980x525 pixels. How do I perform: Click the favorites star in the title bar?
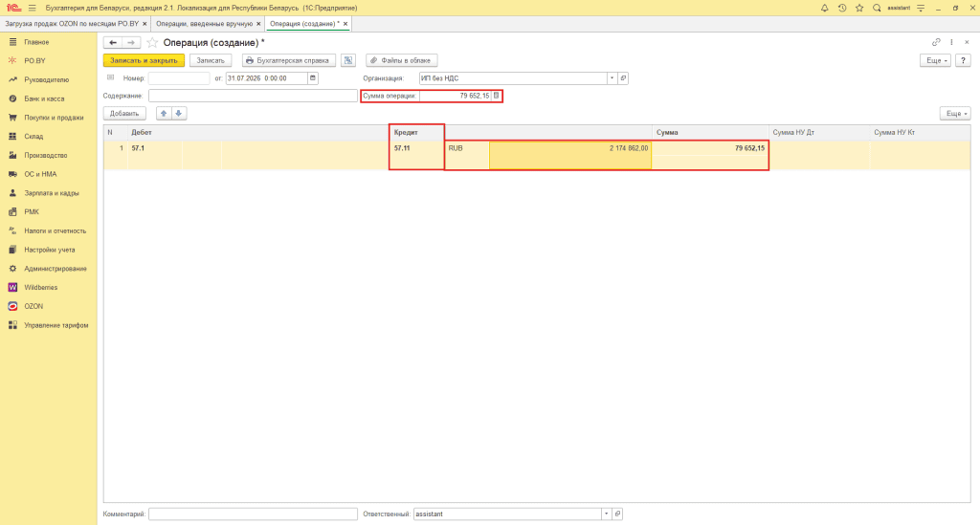click(859, 8)
